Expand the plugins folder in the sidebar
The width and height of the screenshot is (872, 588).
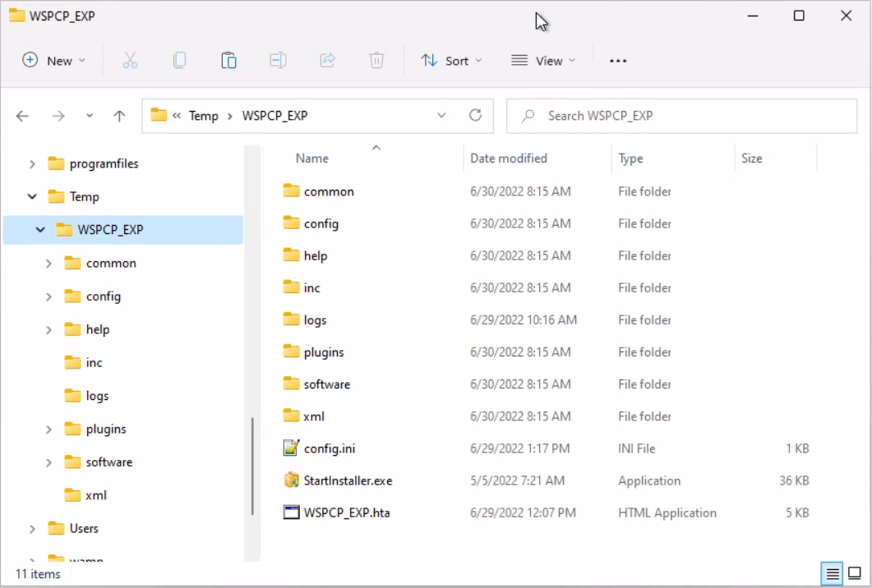[48, 429]
